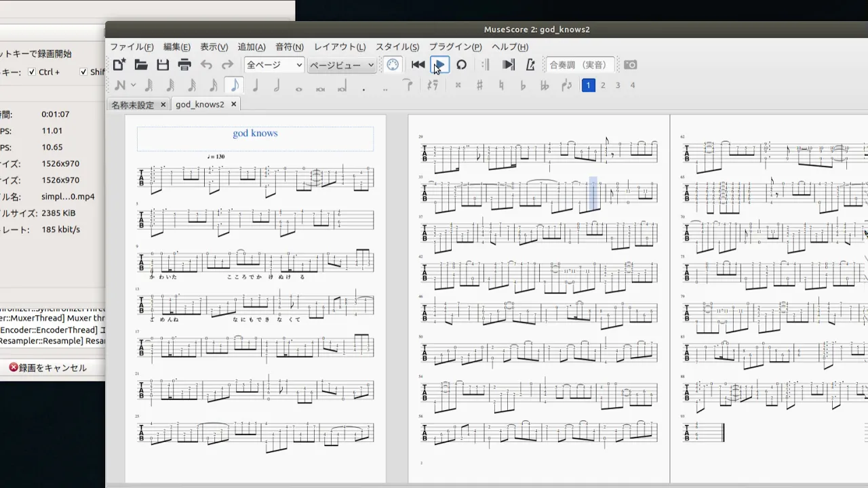This screenshot has width=868, height=488.
Task: Create a new score
Action: pyautogui.click(x=119, y=65)
